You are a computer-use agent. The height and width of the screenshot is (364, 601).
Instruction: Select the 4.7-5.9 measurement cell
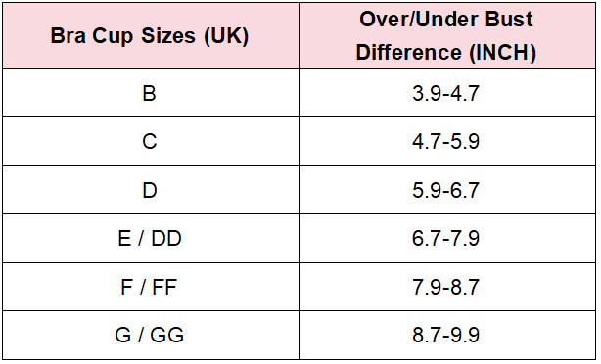(447, 141)
